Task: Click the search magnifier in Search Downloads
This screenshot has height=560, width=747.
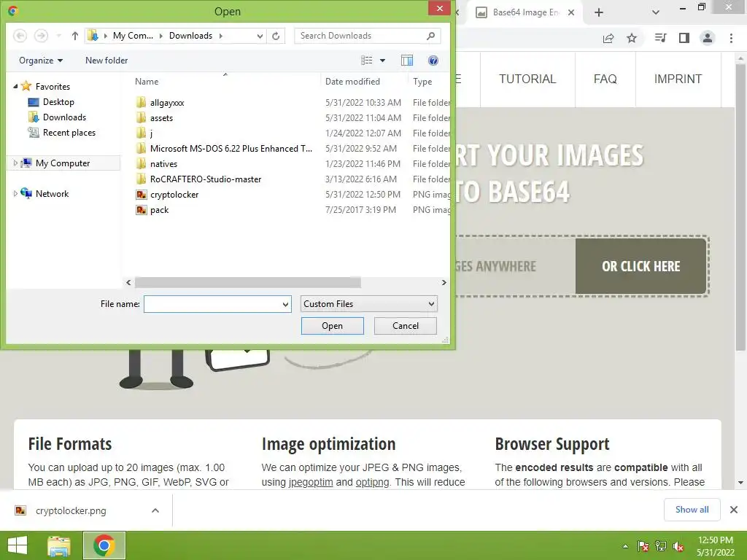Action: coord(430,36)
